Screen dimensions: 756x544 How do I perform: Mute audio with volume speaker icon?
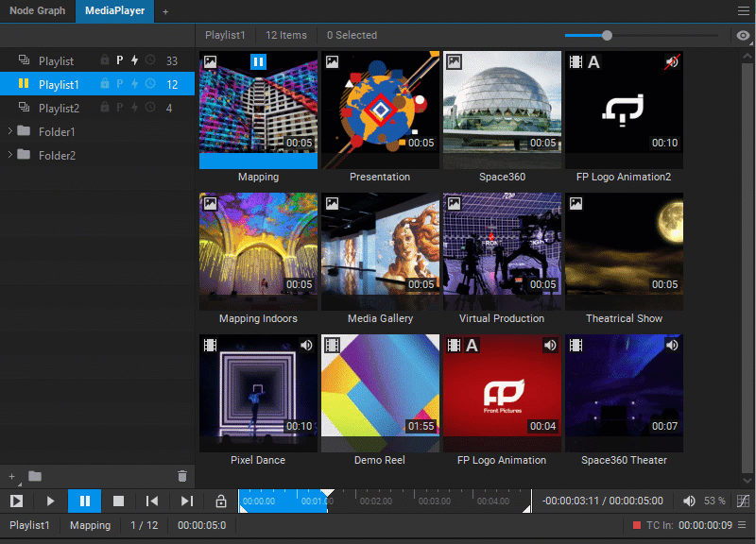click(689, 501)
